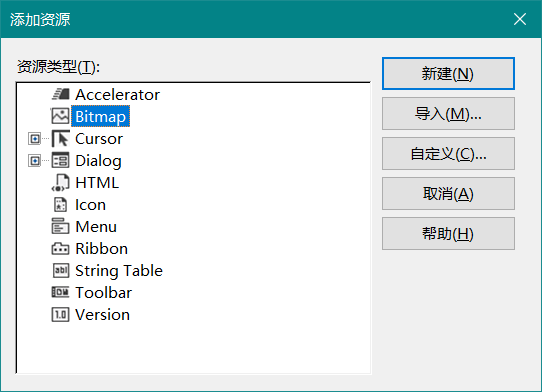Viewport: 542px width, 392px height.
Task: Select String Table resource type
Action: 119,271
